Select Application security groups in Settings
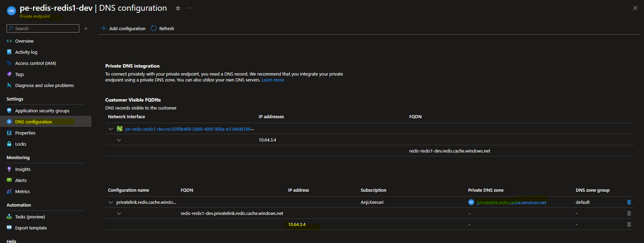644x243 pixels. click(x=42, y=111)
